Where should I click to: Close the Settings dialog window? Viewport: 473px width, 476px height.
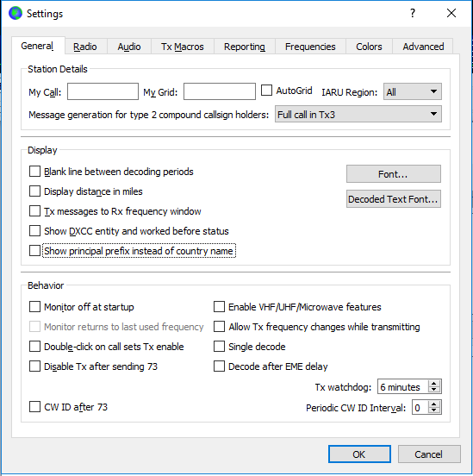point(451,13)
